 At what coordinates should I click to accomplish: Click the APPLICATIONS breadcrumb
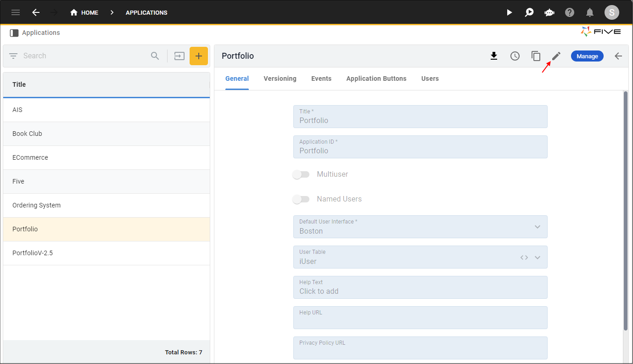coord(146,12)
